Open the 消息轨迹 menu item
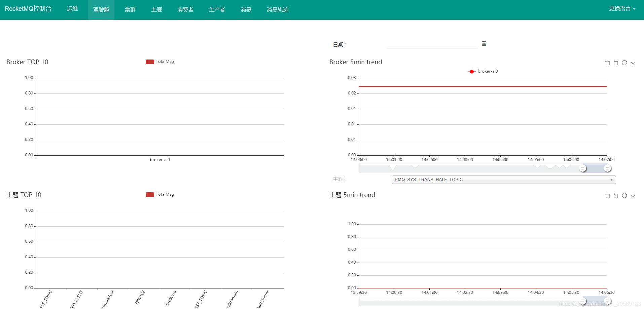644x310 pixels. click(277, 10)
